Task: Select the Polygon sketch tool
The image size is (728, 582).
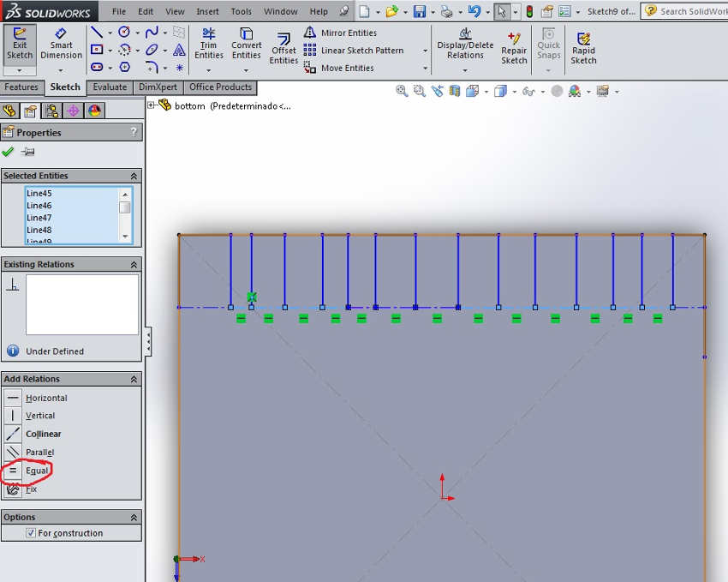Action: [124, 68]
